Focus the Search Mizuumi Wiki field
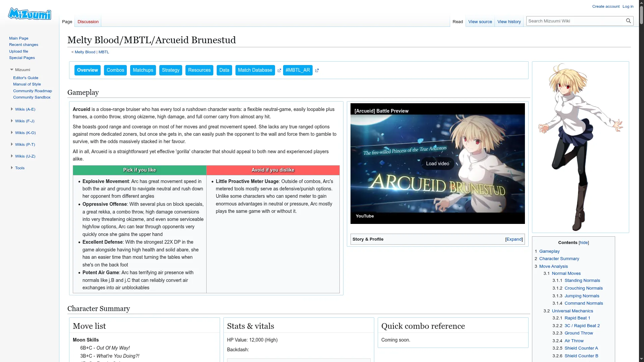The height and width of the screenshot is (362, 644). (x=574, y=21)
